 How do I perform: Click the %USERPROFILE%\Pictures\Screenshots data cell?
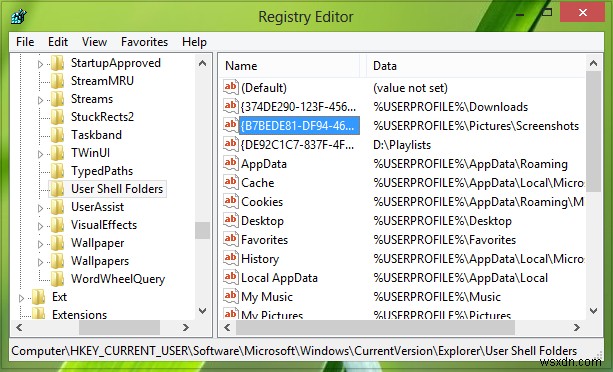(x=476, y=125)
